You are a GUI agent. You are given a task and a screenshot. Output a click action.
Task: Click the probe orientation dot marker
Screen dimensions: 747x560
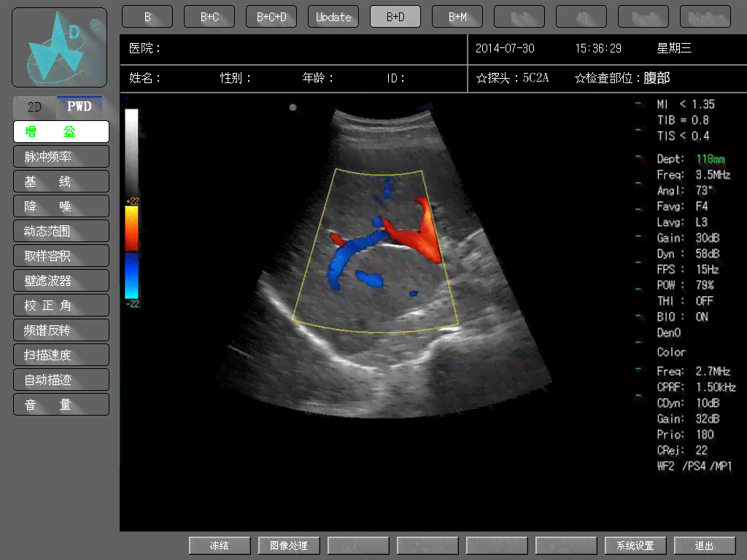point(293,107)
